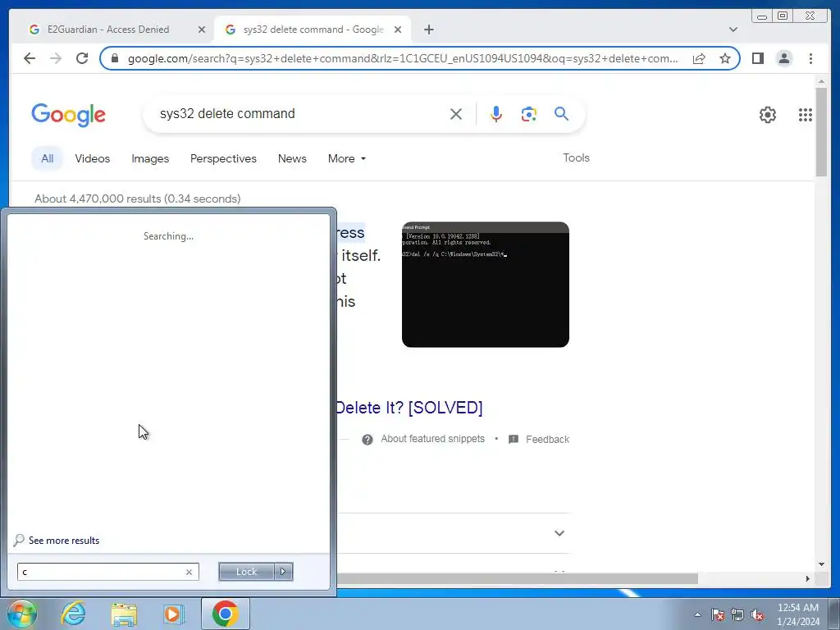Select the sys32 delete command tab
The height and width of the screenshot is (630, 840).
tap(313, 30)
